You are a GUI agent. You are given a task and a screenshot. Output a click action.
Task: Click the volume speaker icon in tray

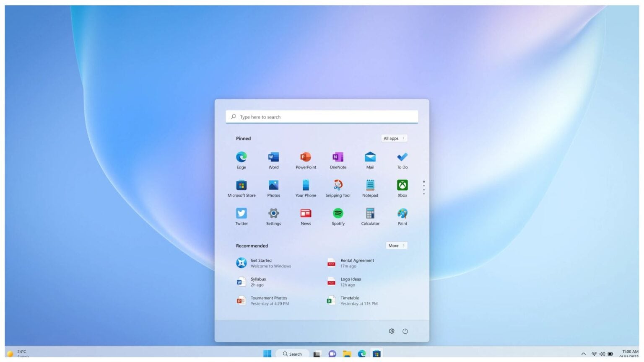602,354
